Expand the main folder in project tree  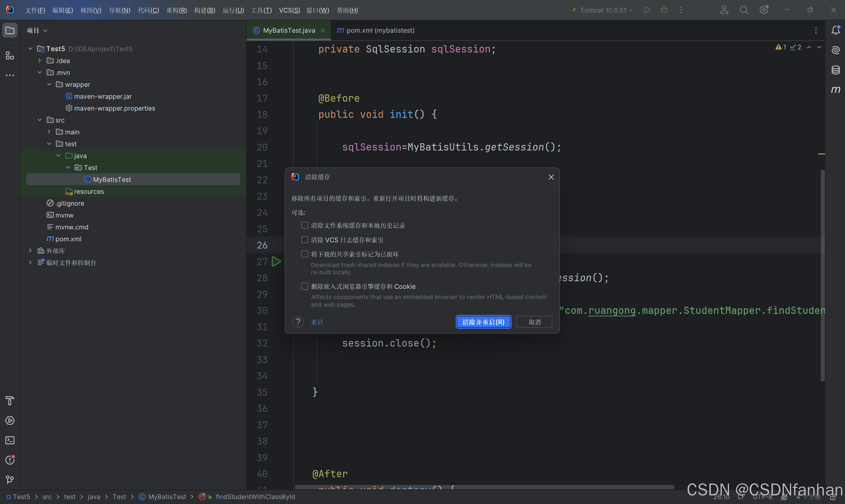pos(49,132)
